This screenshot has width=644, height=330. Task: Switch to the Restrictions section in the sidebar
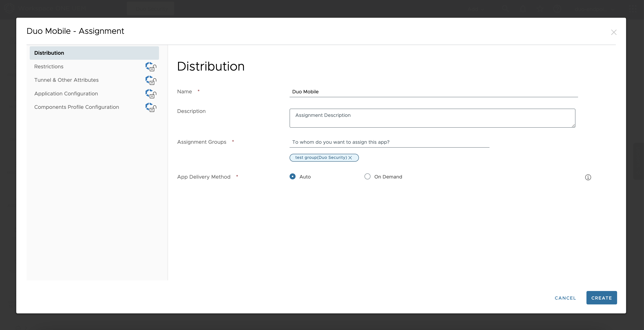pos(49,66)
